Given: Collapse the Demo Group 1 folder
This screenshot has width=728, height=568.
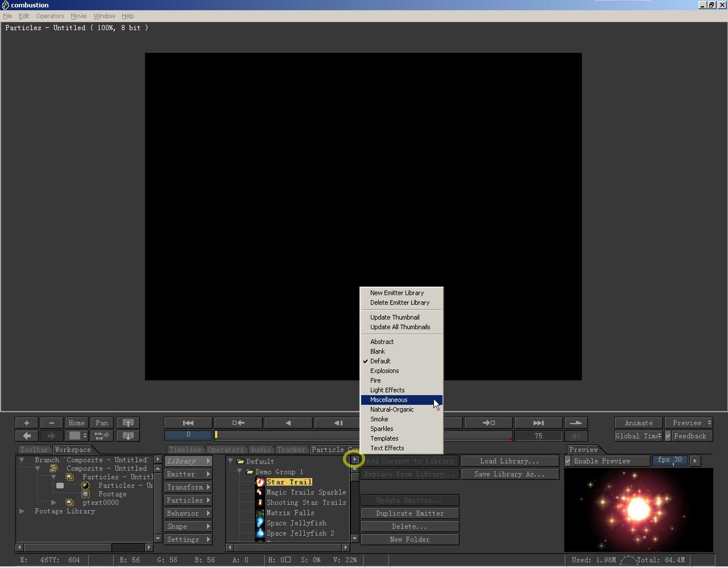Looking at the screenshot, I should click(240, 472).
